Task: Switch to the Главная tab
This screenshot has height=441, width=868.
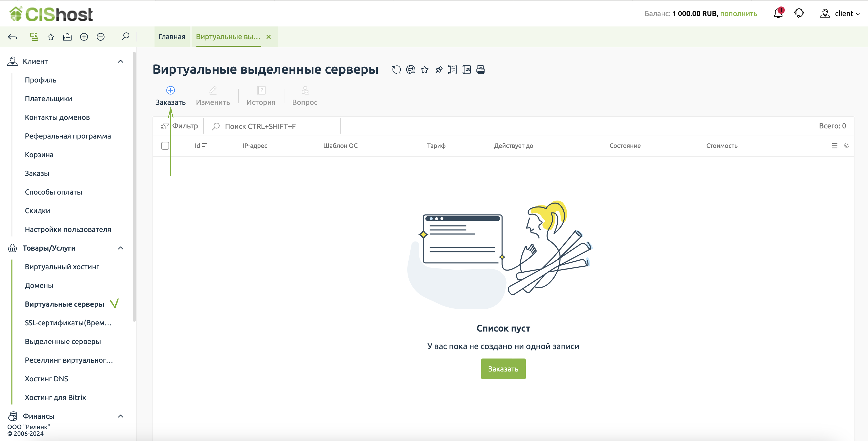Action: (172, 37)
